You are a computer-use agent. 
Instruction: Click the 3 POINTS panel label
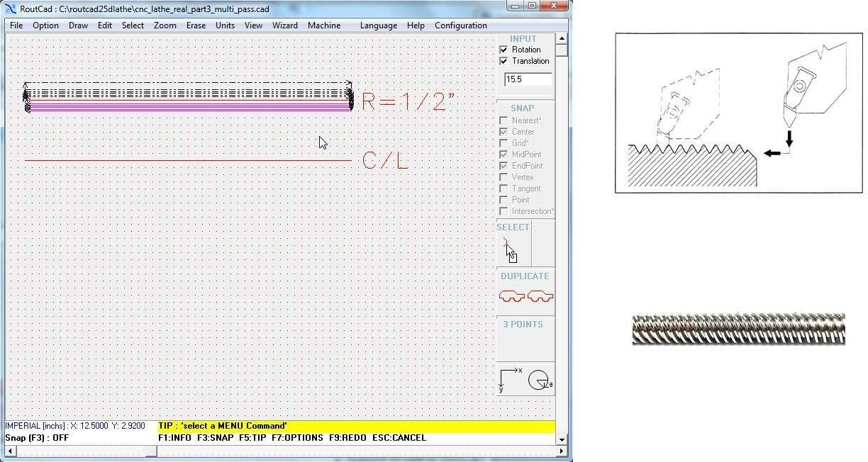(523, 325)
